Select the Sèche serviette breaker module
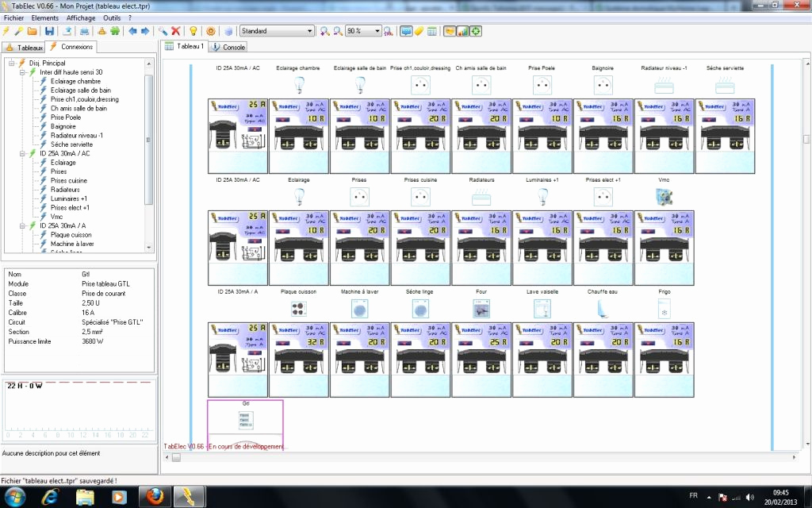 (725, 136)
